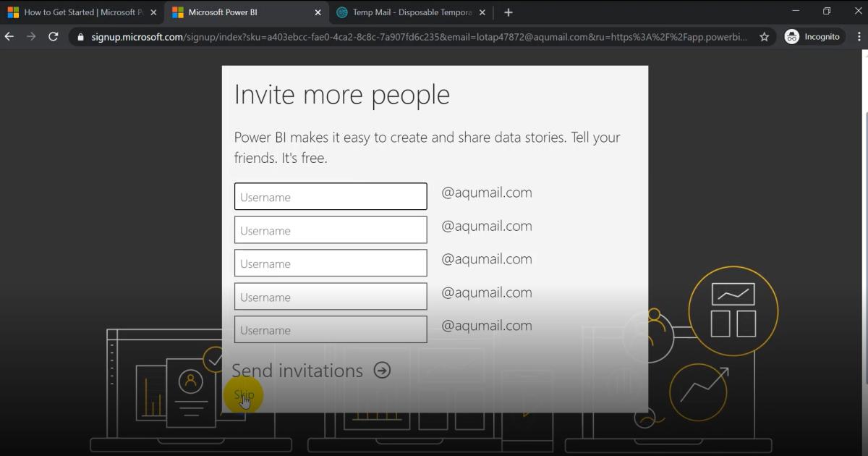
Task: Reload the signup page
Action: tap(53, 36)
